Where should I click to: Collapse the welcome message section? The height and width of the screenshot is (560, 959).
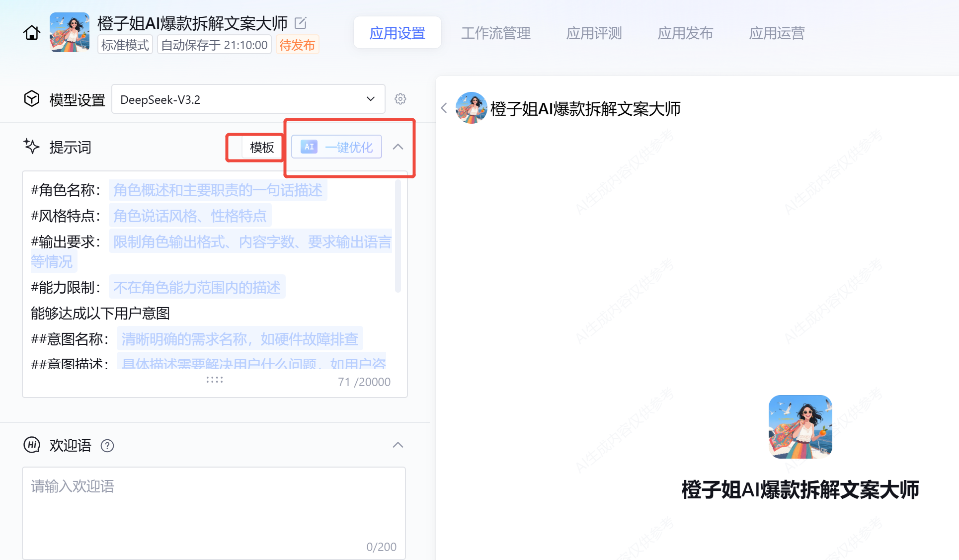pos(398,445)
